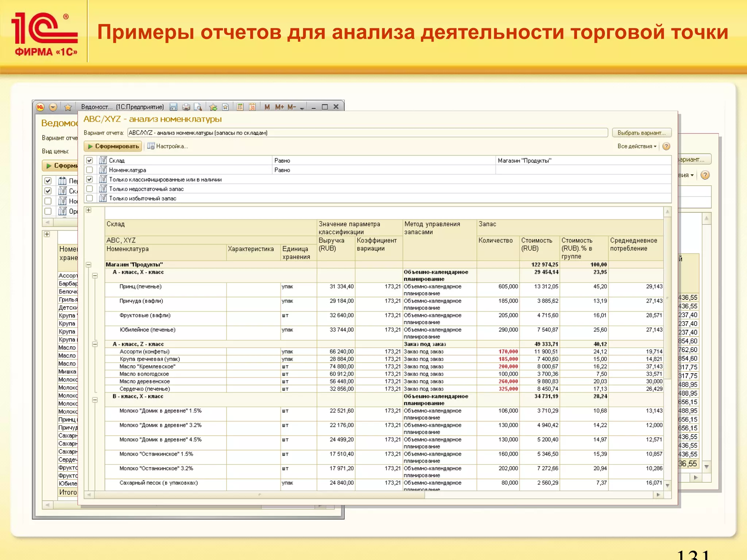Click the filter icon beside Склад row
This screenshot has width=747, height=560.
pyautogui.click(x=103, y=160)
